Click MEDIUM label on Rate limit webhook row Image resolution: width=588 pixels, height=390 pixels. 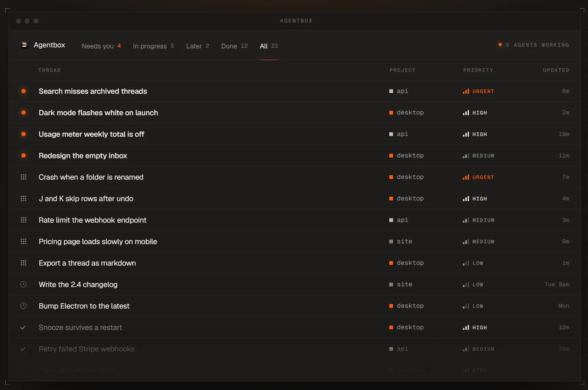pyautogui.click(x=483, y=220)
